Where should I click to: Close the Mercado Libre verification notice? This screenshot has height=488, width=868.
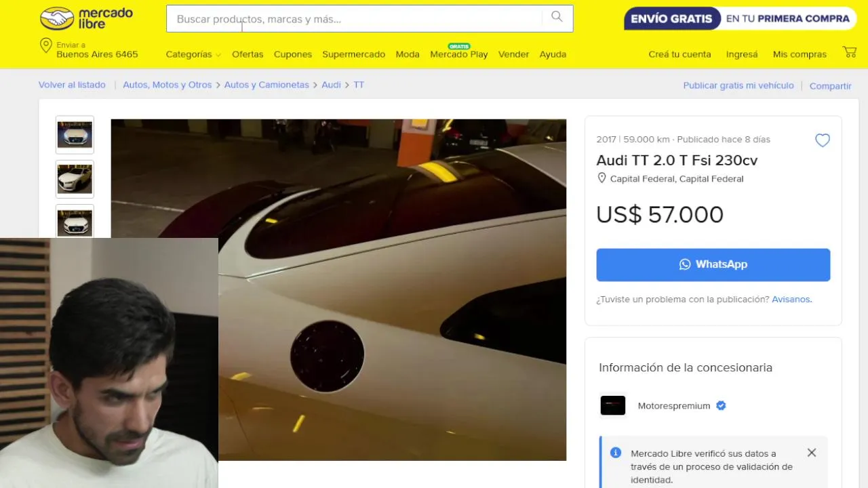click(812, 453)
